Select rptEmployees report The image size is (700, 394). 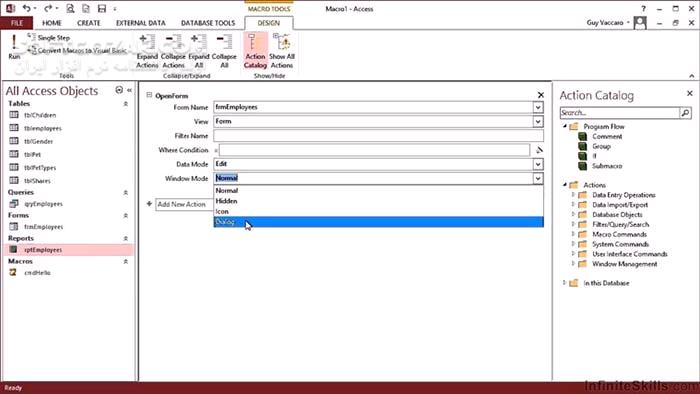click(68, 249)
